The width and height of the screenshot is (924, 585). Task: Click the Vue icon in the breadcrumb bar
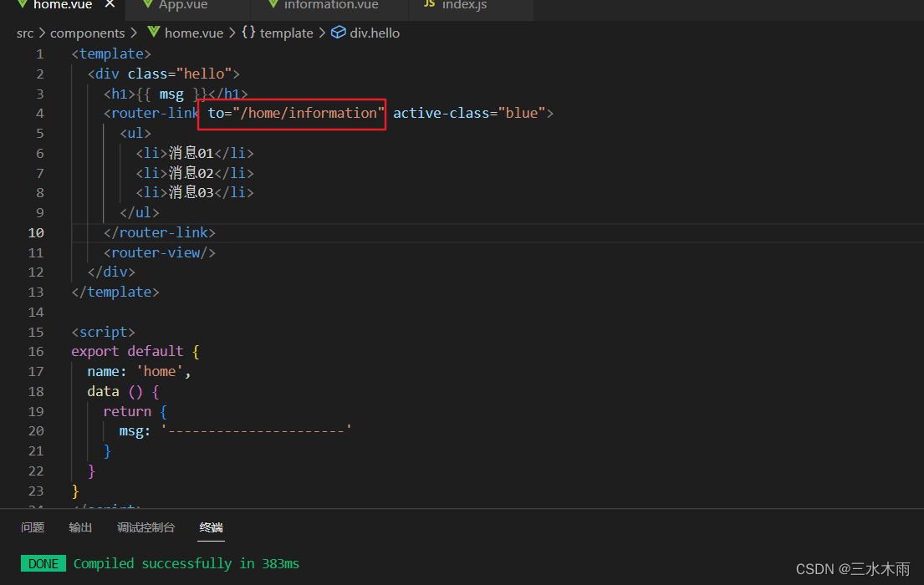click(x=153, y=33)
